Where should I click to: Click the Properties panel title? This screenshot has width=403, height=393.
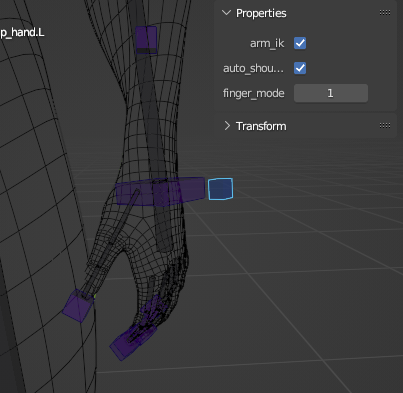click(x=261, y=13)
